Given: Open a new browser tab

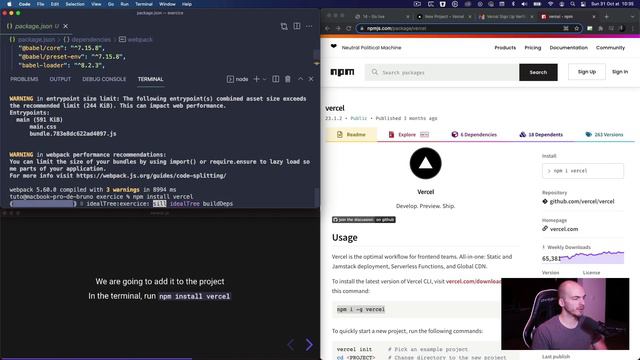Looking at the screenshot, I should click(607, 17).
